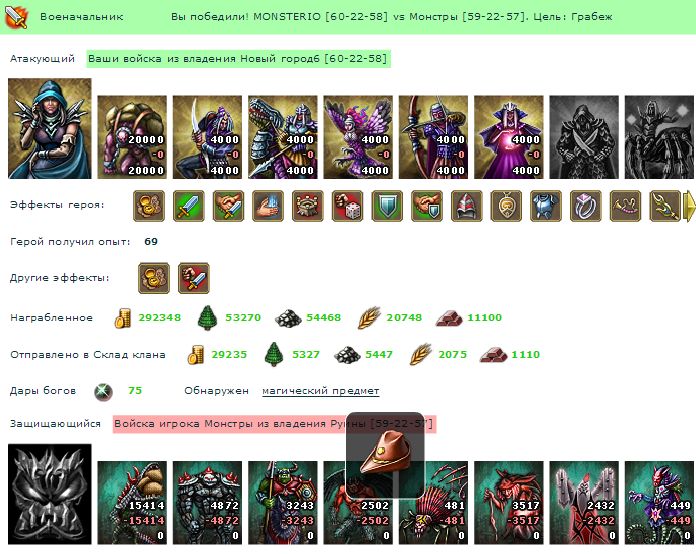Click the amulet artifact effect icon

pyautogui.click(x=506, y=206)
